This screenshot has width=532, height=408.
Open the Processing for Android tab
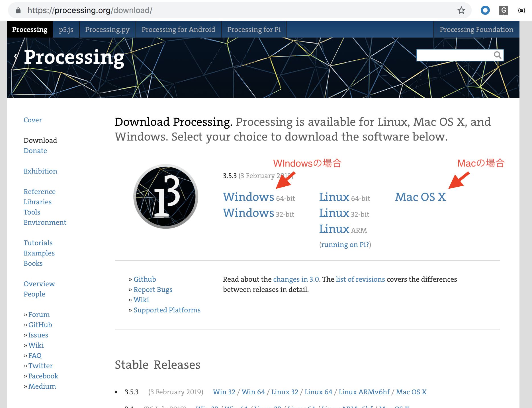click(x=178, y=29)
